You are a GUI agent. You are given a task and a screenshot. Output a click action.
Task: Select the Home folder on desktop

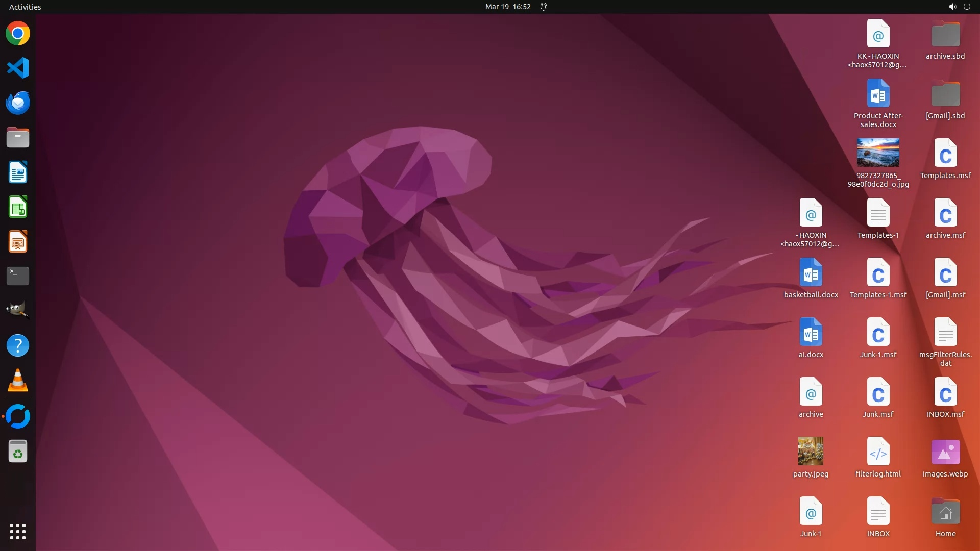click(945, 512)
